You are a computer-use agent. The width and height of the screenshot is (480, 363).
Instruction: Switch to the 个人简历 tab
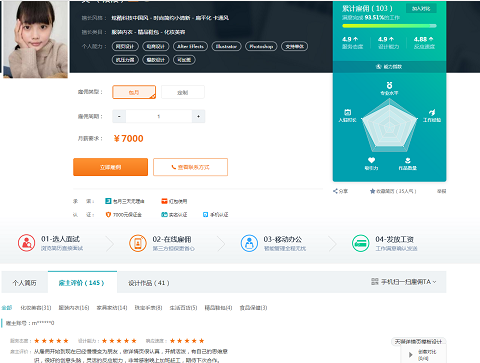pos(25,283)
